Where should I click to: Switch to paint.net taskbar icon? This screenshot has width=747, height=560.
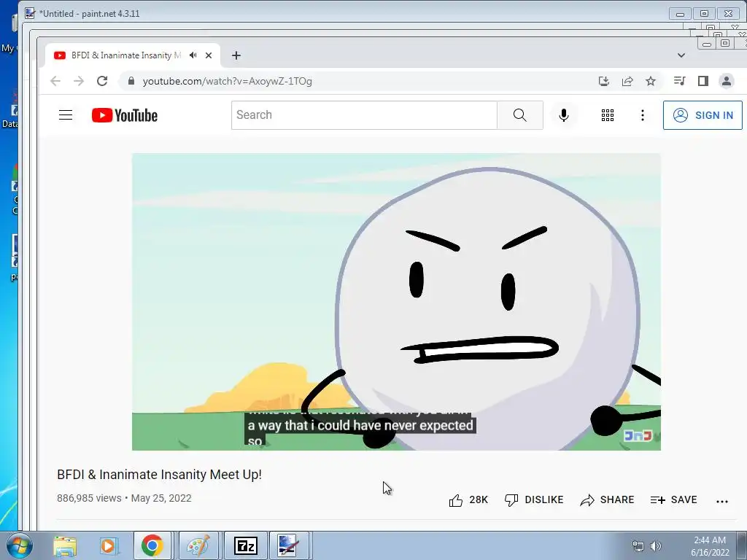(289, 545)
